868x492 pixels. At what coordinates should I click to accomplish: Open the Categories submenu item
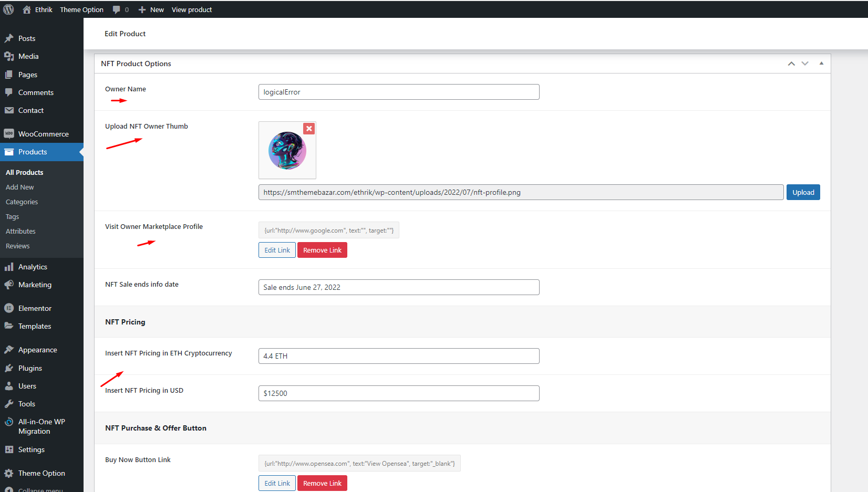22,202
